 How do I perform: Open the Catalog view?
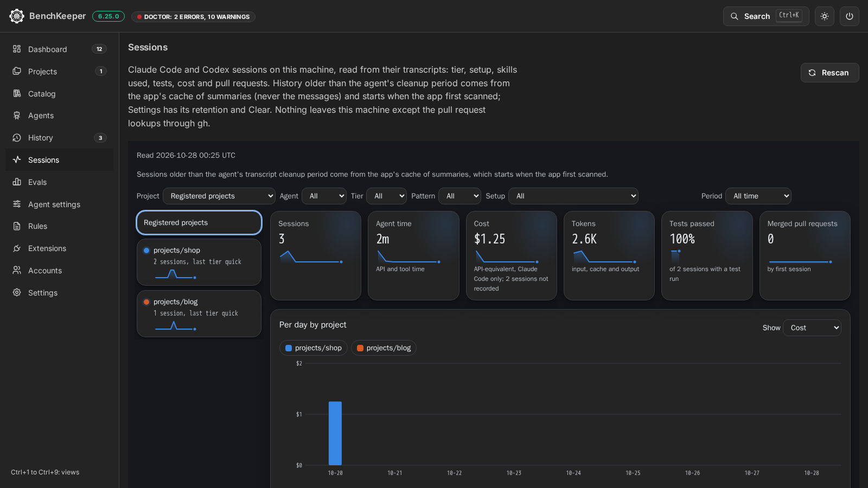click(x=60, y=93)
